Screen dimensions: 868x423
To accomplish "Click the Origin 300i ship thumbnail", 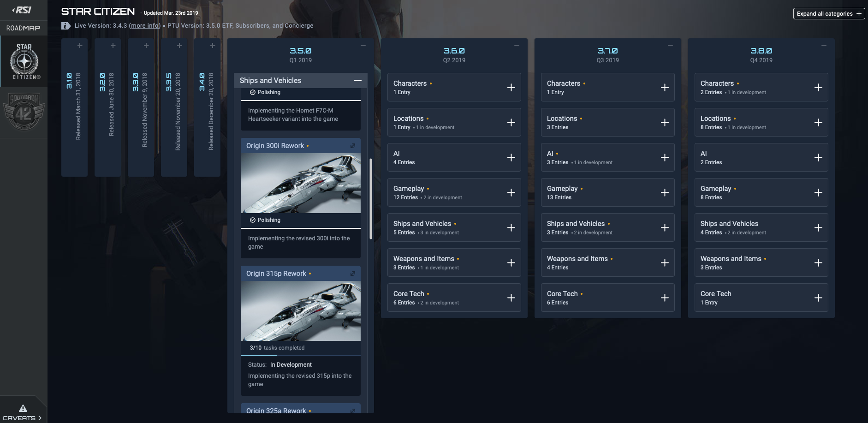I will click(x=301, y=183).
